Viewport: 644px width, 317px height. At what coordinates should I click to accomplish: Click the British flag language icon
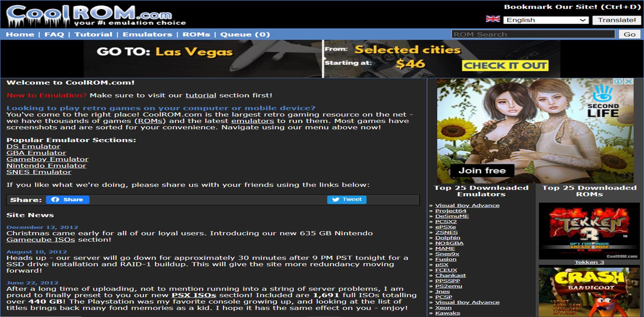pyautogui.click(x=493, y=19)
